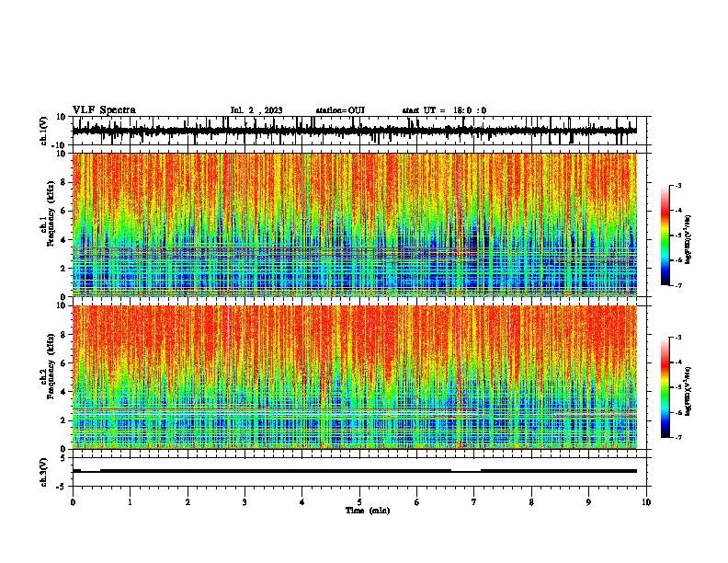Click inside the ch.1 frequency spectrogram

pyautogui.click(x=355, y=224)
